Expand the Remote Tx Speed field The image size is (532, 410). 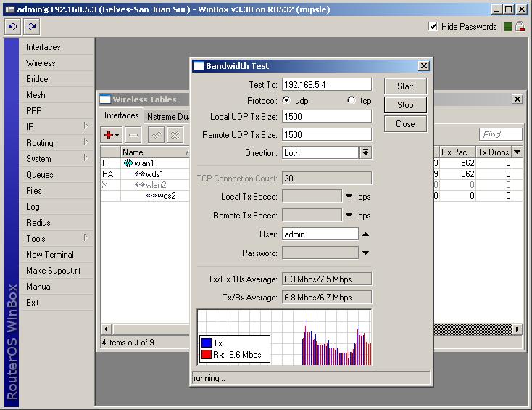tap(349, 215)
